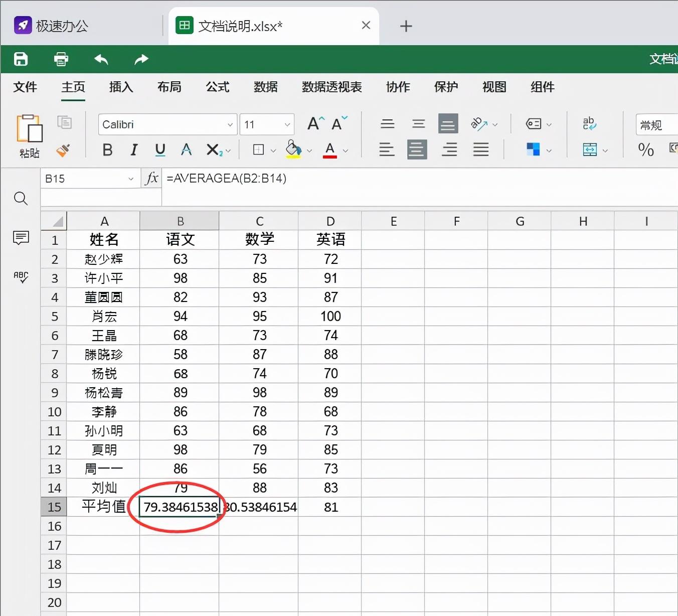
Task: Switch to the 公式 tab
Action: pyautogui.click(x=218, y=87)
